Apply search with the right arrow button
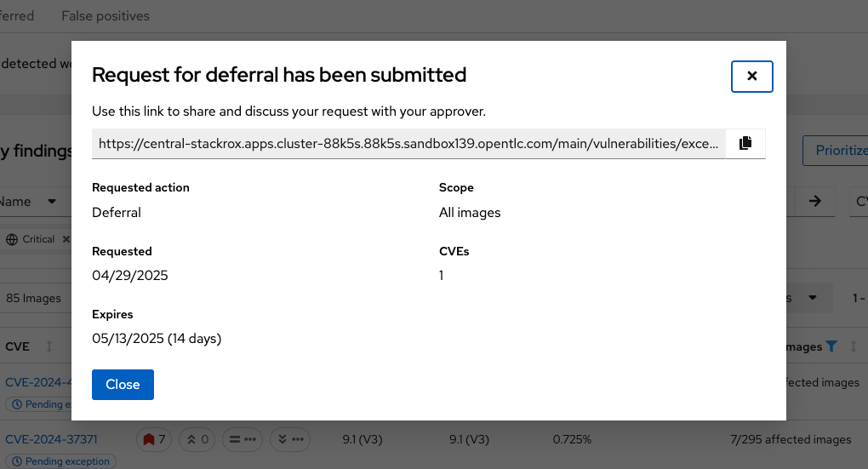The image size is (868, 469). (x=814, y=202)
